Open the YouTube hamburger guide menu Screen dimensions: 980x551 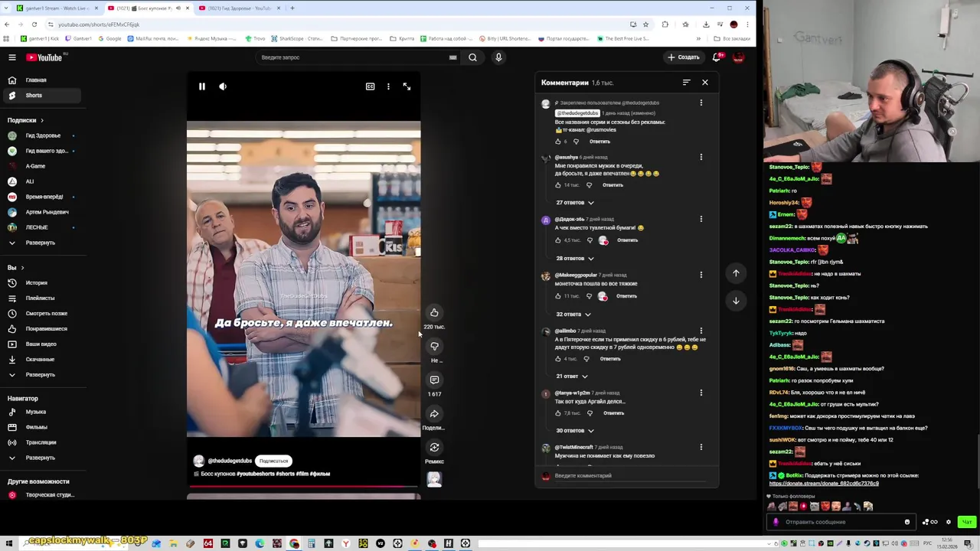pos(12,57)
